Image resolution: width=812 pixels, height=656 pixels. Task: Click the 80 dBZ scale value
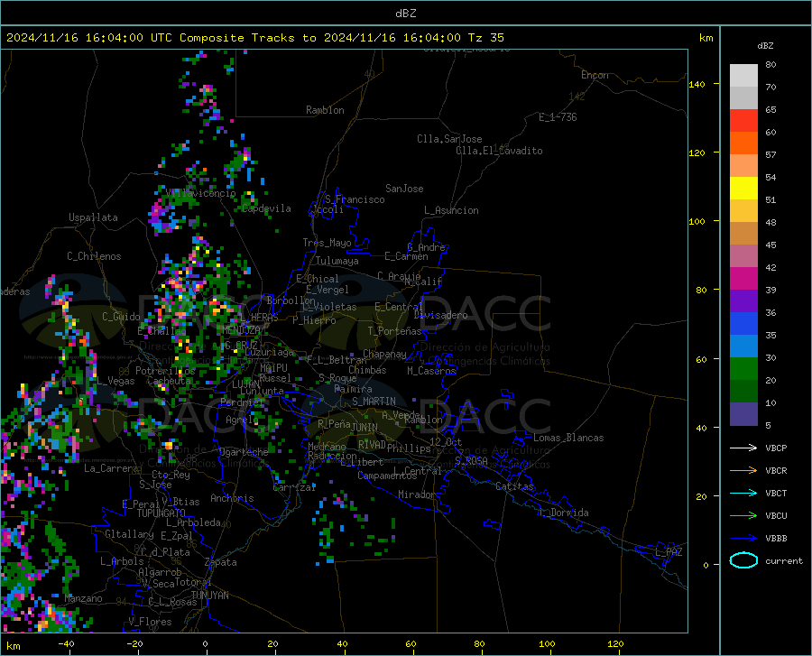[x=770, y=65]
